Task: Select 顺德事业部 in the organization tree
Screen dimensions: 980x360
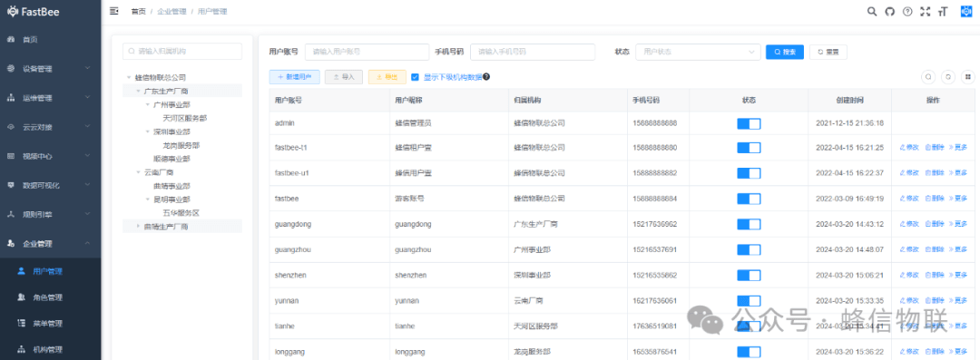Action: click(171, 159)
